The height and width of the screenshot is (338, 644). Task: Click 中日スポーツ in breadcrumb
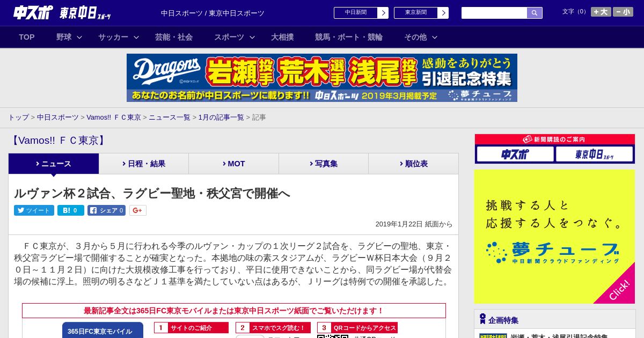tap(57, 117)
